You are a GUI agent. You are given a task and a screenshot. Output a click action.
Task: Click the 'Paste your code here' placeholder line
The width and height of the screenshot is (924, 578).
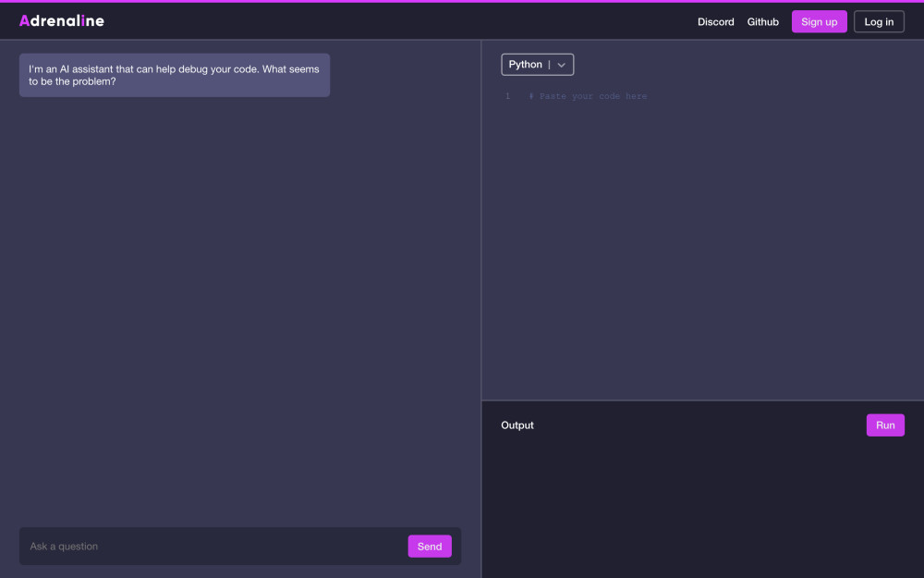pyautogui.click(x=588, y=96)
